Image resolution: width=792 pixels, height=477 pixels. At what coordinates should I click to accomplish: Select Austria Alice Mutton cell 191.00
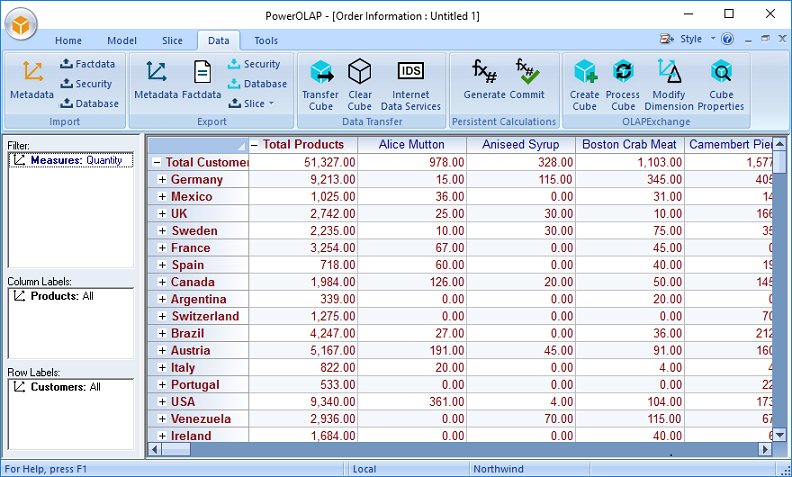coord(412,351)
